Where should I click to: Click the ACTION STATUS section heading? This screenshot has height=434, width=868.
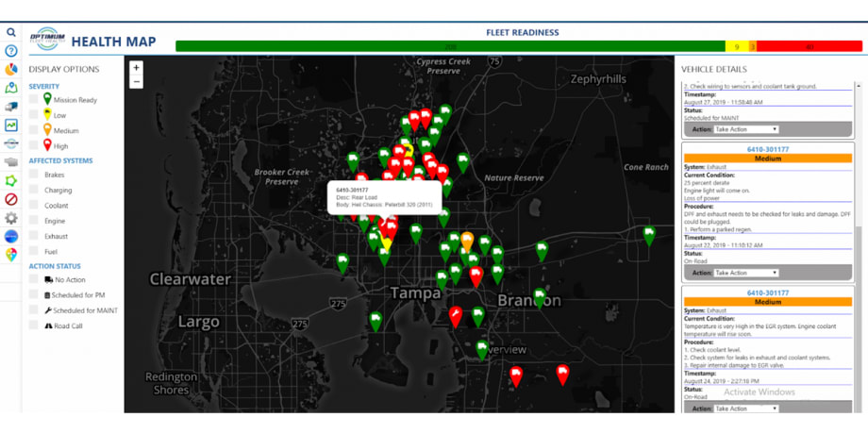(x=55, y=266)
